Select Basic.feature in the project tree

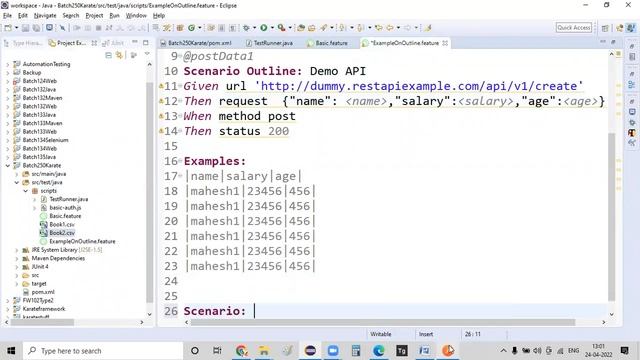click(x=65, y=216)
